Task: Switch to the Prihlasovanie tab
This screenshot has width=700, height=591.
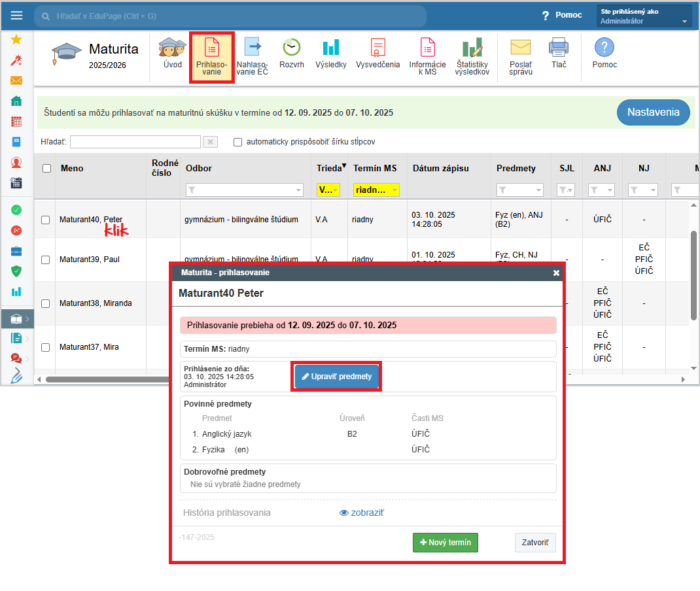Action: coord(211,58)
